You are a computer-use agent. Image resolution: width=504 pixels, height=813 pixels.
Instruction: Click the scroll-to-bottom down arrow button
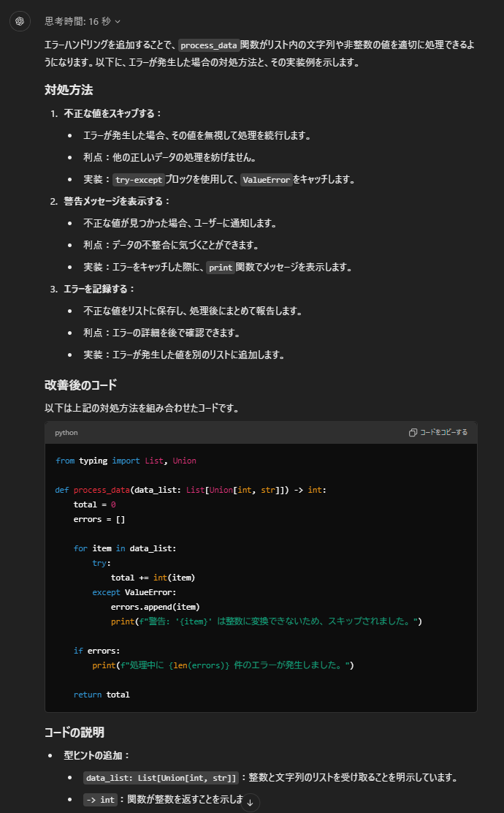[250, 802]
